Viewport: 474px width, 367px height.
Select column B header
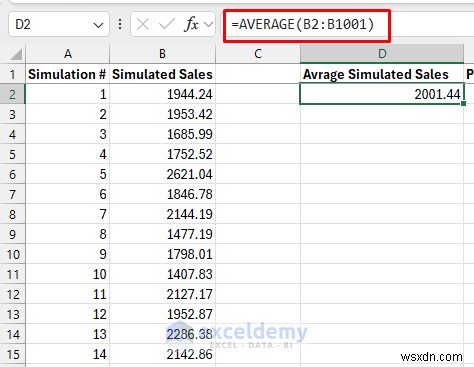point(162,54)
